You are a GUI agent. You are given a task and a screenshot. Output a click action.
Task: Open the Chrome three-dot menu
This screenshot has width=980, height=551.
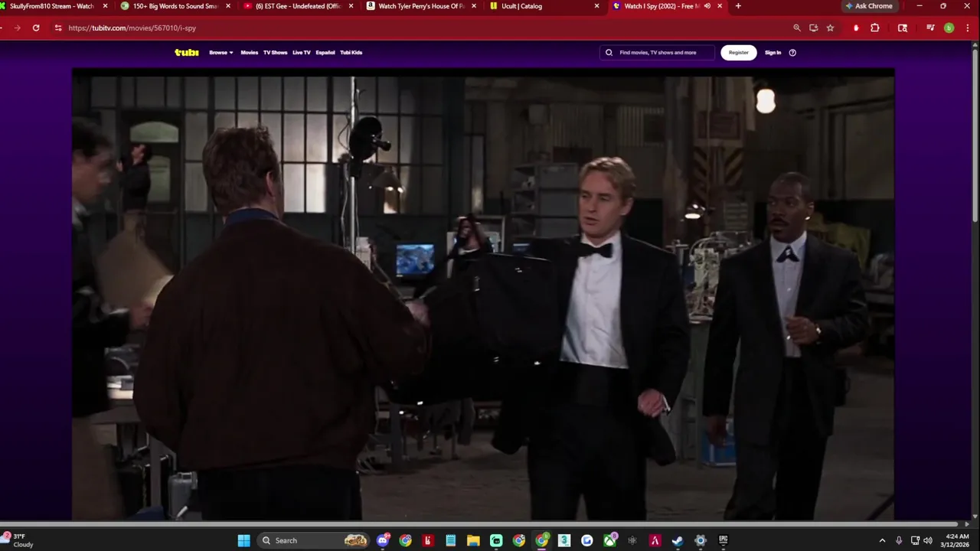pos(967,28)
